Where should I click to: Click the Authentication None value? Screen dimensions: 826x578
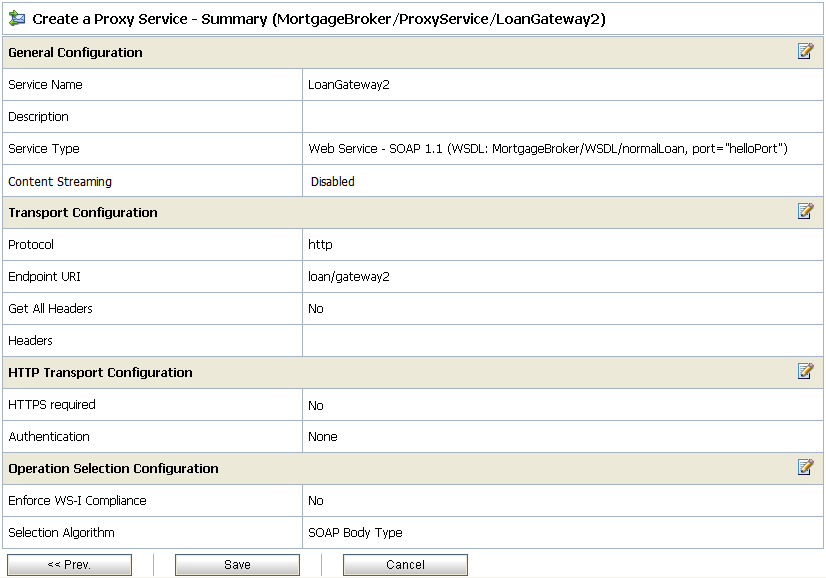click(322, 437)
